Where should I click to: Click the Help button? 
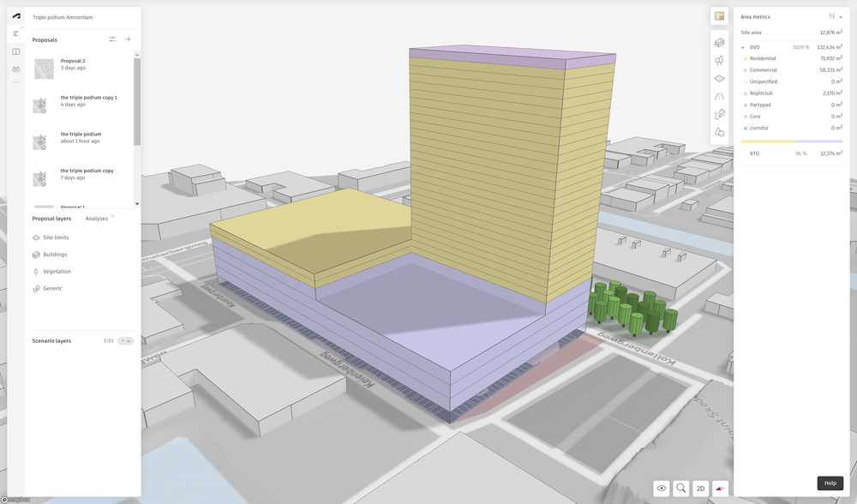pyautogui.click(x=830, y=483)
